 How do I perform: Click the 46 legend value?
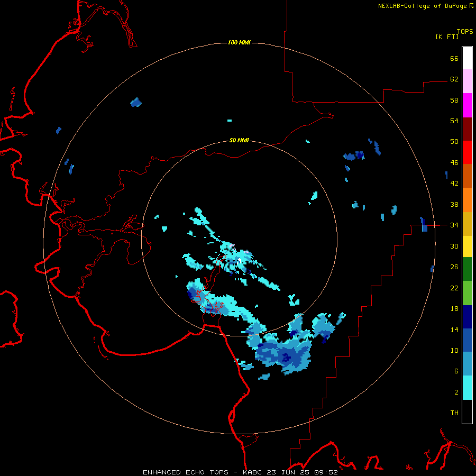tap(454, 162)
